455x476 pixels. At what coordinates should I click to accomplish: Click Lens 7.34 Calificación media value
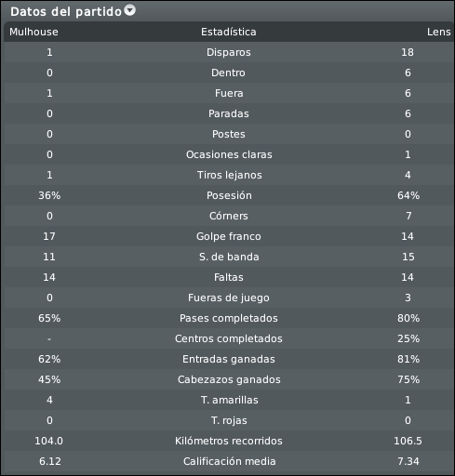coord(408,461)
